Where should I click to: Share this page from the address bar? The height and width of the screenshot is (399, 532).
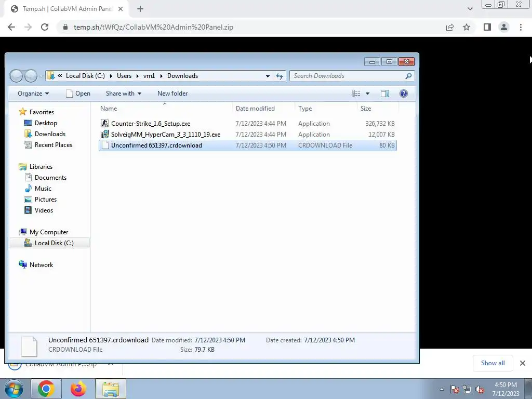pos(450,27)
